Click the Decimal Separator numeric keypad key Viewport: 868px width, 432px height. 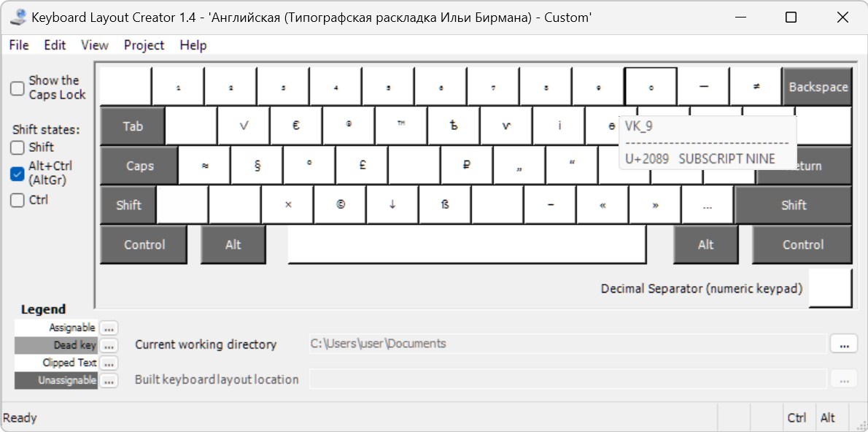tap(830, 288)
